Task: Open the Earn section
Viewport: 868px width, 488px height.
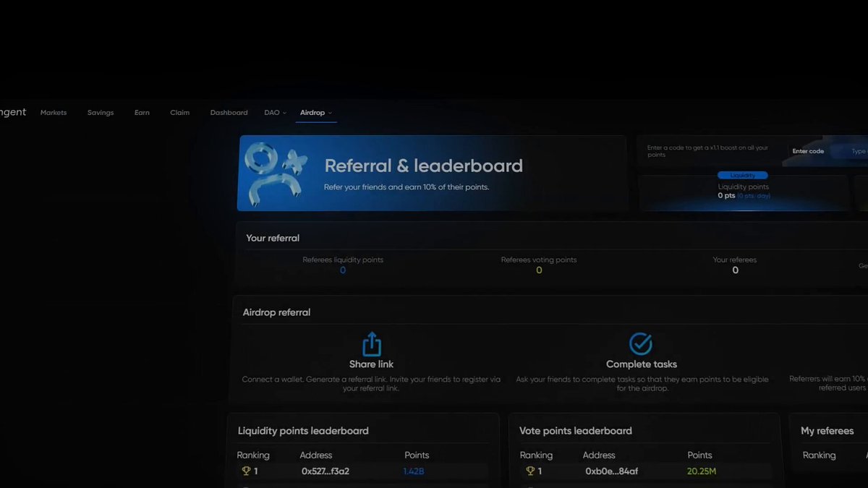Action: 142,113
